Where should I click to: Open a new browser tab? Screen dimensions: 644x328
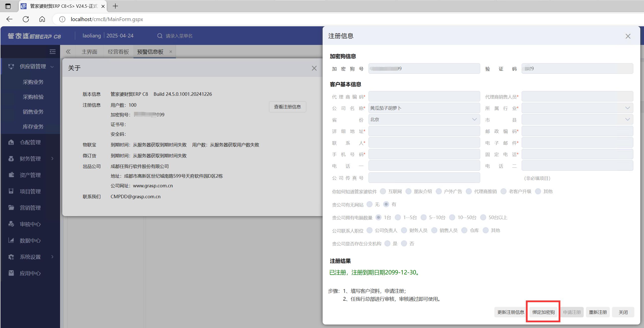(x=115, y=6)
